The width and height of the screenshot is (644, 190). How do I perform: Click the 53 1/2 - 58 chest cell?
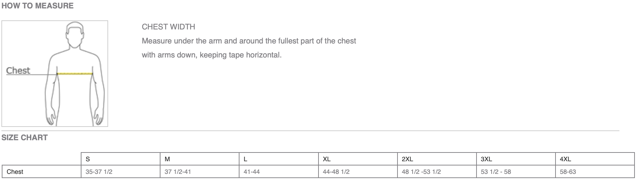tap(496, 172)
